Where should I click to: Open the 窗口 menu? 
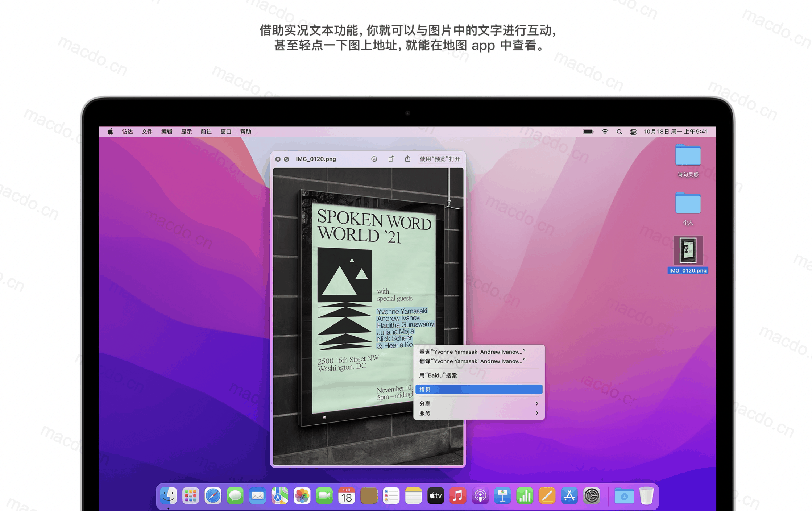tap(226, 132)
